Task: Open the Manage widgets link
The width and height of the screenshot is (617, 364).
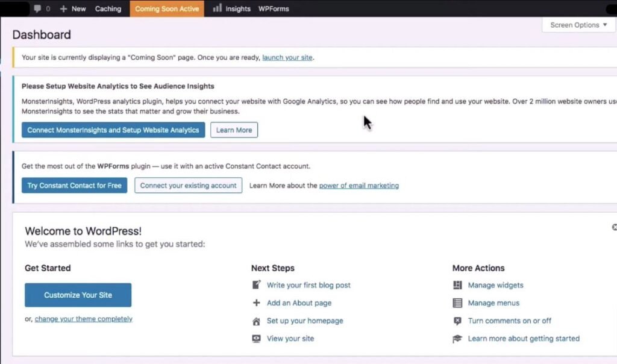Action: [495, 285]
